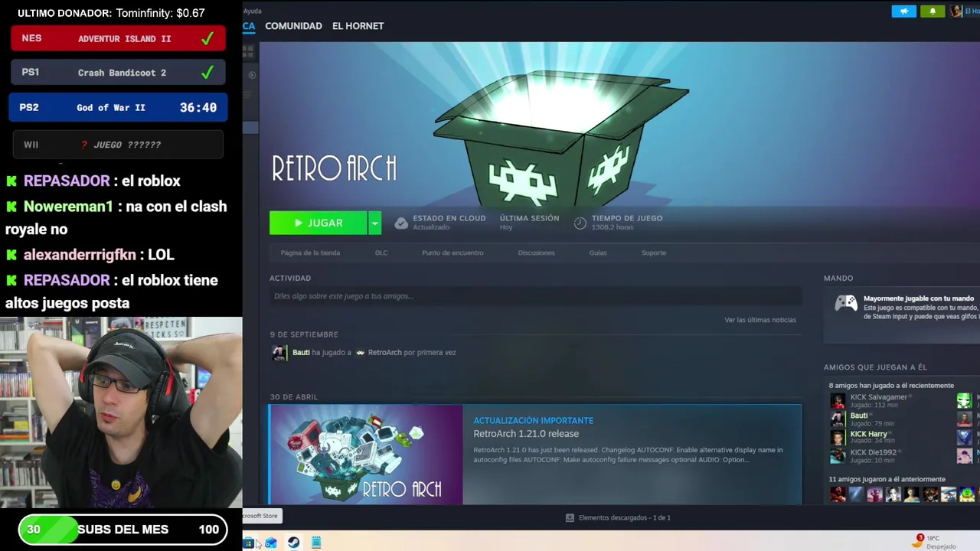Click the grid view icon in the library sidebar
The height and width of the screenshot is (551, 980).
pyautogui.click(x=248, y=51)
